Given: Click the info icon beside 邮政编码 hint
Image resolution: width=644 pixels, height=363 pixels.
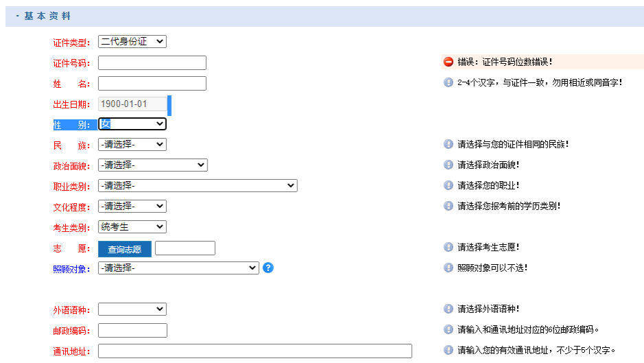Looking at the screenshot, I should click(448, 329).
